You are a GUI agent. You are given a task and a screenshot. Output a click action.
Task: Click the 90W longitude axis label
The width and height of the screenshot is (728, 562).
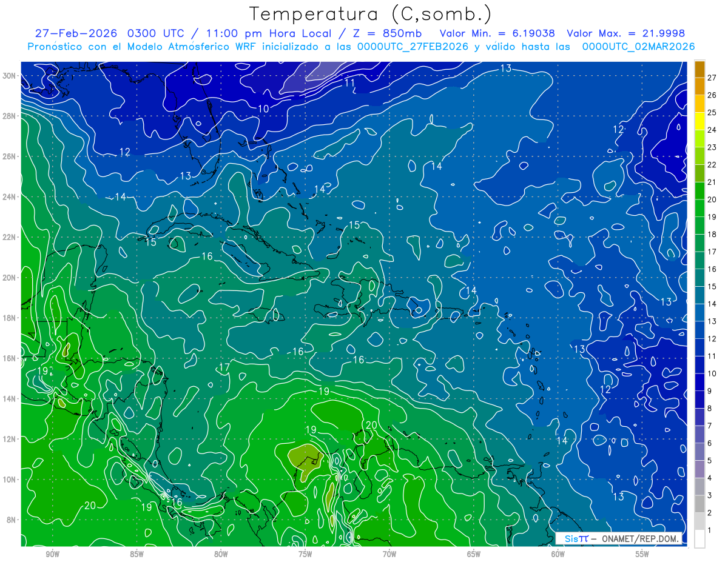(52, 554)
